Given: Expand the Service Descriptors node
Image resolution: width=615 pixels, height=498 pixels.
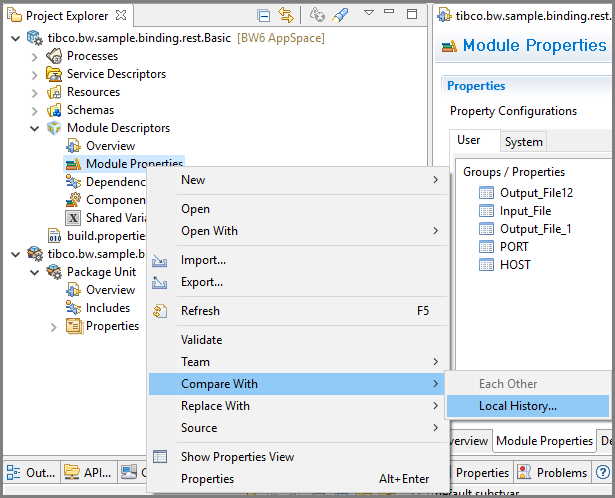Looking at the screenshot, I should point(35,75).
